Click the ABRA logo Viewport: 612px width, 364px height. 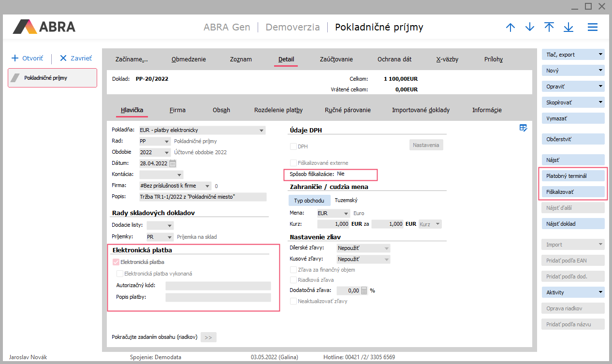tap(44, 27)
